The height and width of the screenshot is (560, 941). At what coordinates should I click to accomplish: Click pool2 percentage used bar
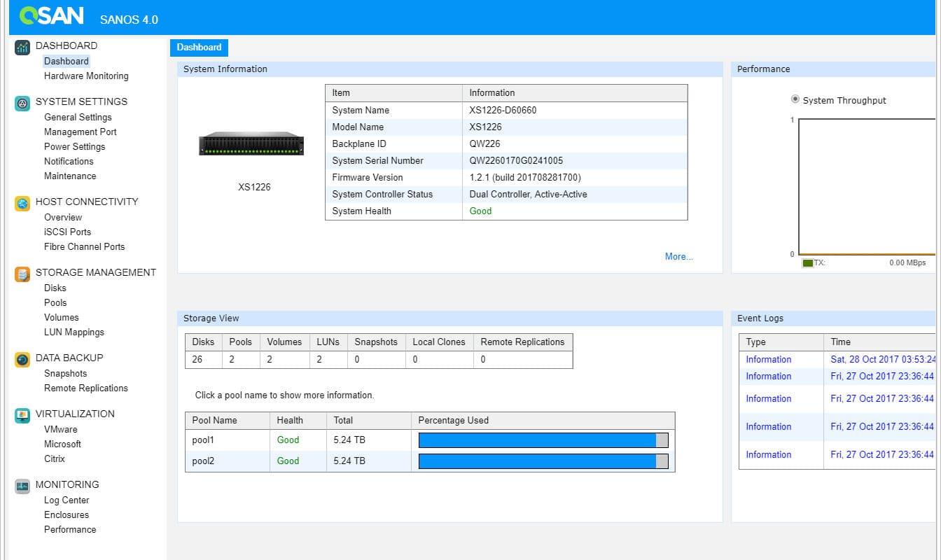point(543,461)
